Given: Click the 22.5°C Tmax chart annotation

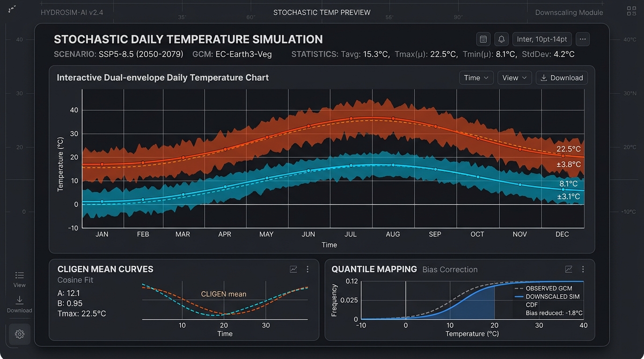Looking at the screenshot, I should pos(569,149).
